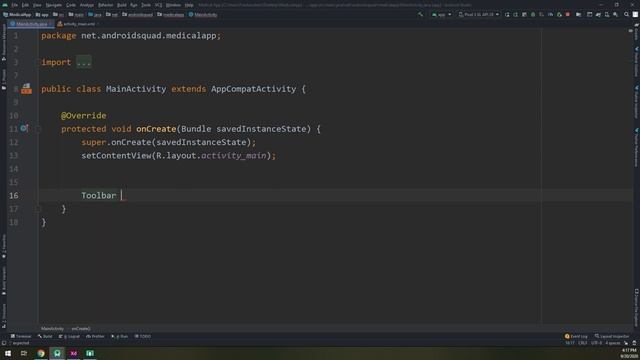Open the VCS menu
Image resolution: width=640 pixels, height=360 pixels.
158,5
